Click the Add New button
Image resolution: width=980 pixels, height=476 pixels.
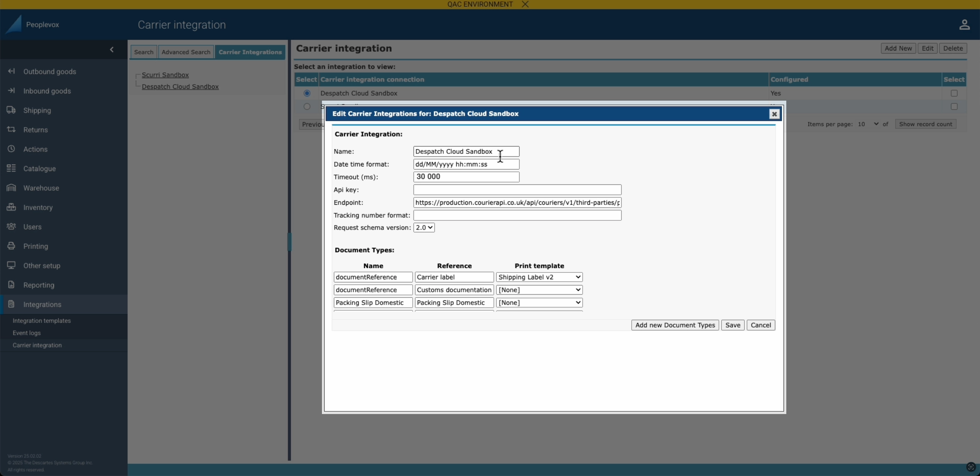(x=898, y=48)
